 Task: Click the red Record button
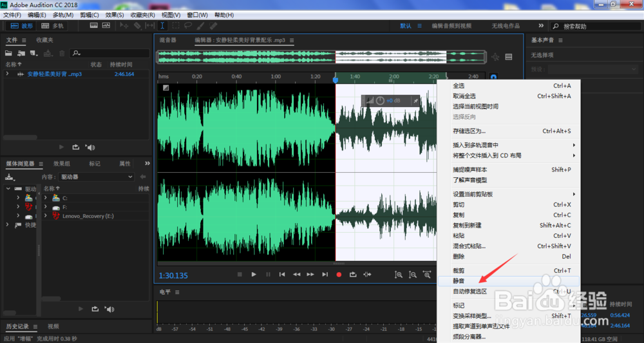pyautogui.click(x=339, y=274)
